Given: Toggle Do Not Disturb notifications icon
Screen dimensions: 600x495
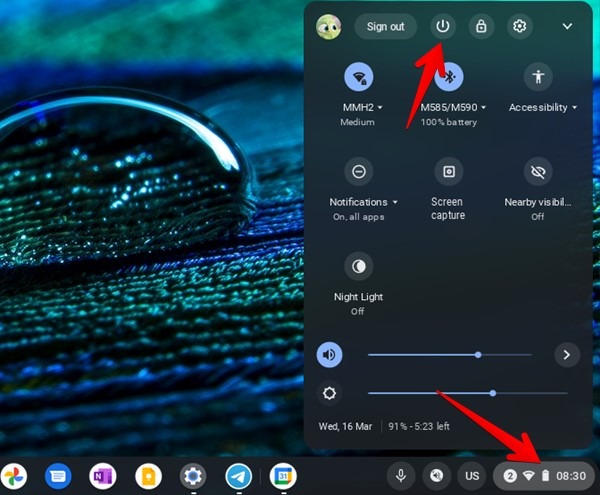Looking at the screenshot, I should point(359,171).
